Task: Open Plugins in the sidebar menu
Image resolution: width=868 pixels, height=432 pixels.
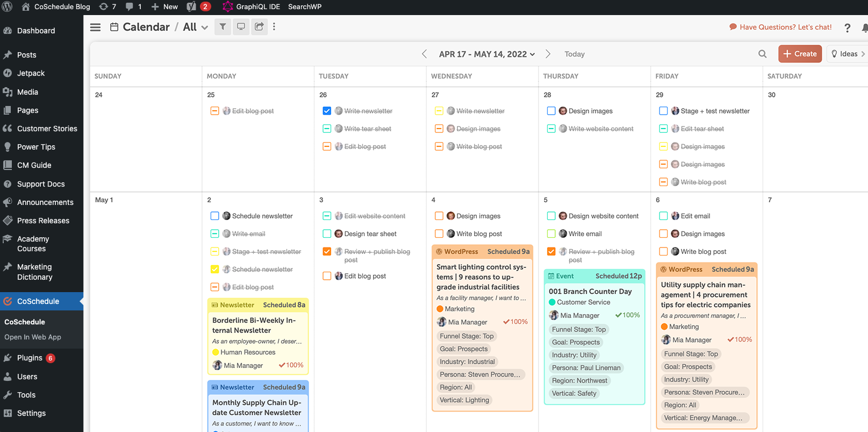Action: click(x=30, y=358)
